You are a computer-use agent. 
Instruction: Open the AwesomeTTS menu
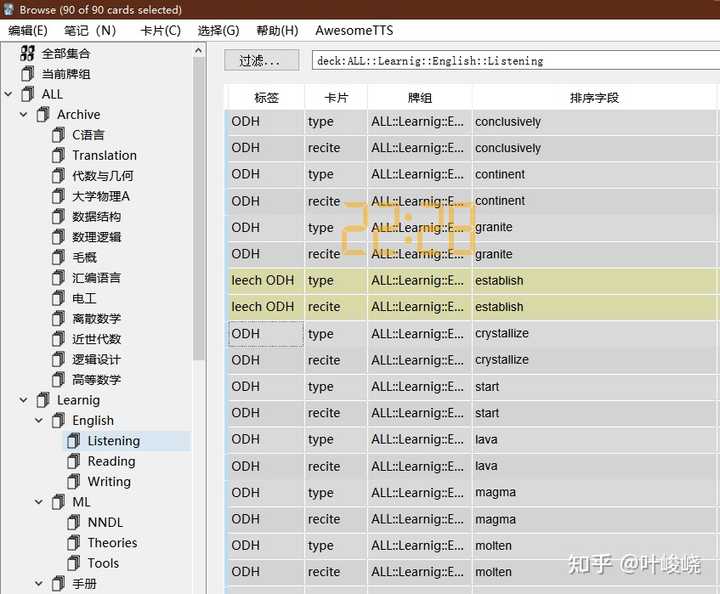pos(354,30)
